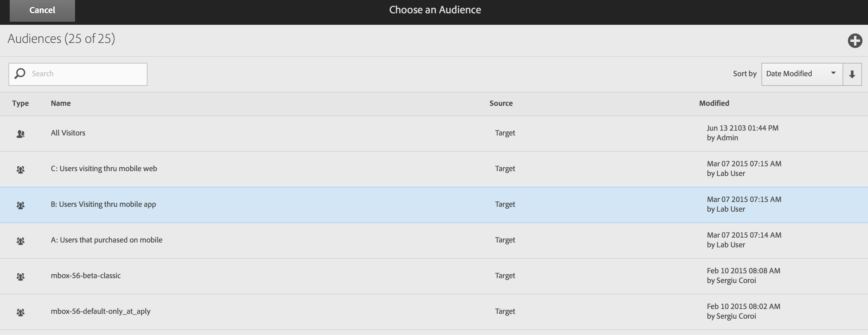Select the mbox-56-beta-classic audience row
Image resolution: width=868 pixels, height=335 pixels.
click(86, 276)
